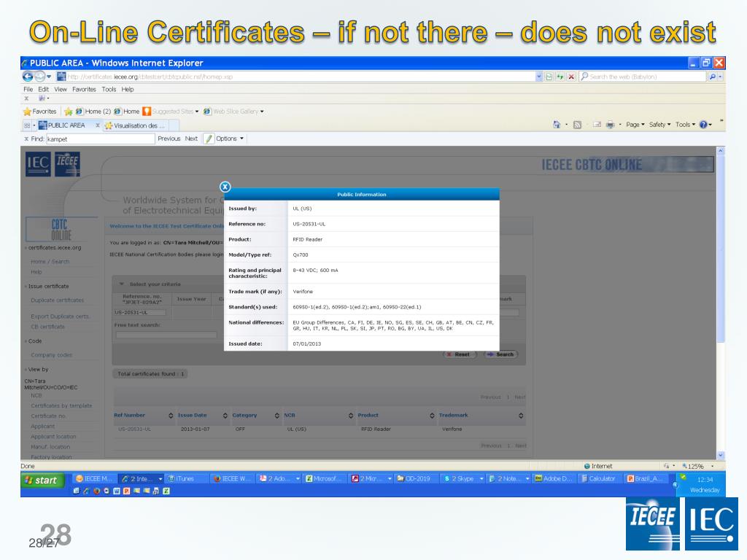Click the Home icon in the command bar
The height and width of the screenshot is (560, 747).
point(557,125)
